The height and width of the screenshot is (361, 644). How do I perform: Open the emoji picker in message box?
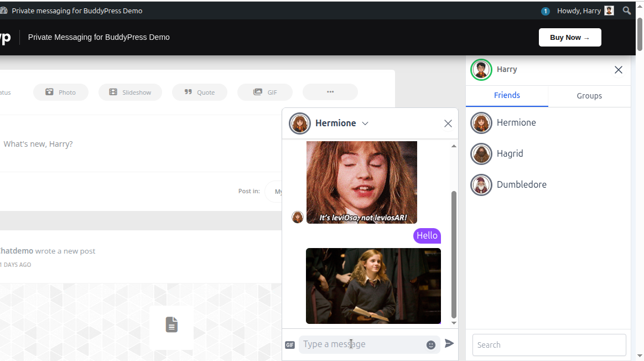[431, 345]
